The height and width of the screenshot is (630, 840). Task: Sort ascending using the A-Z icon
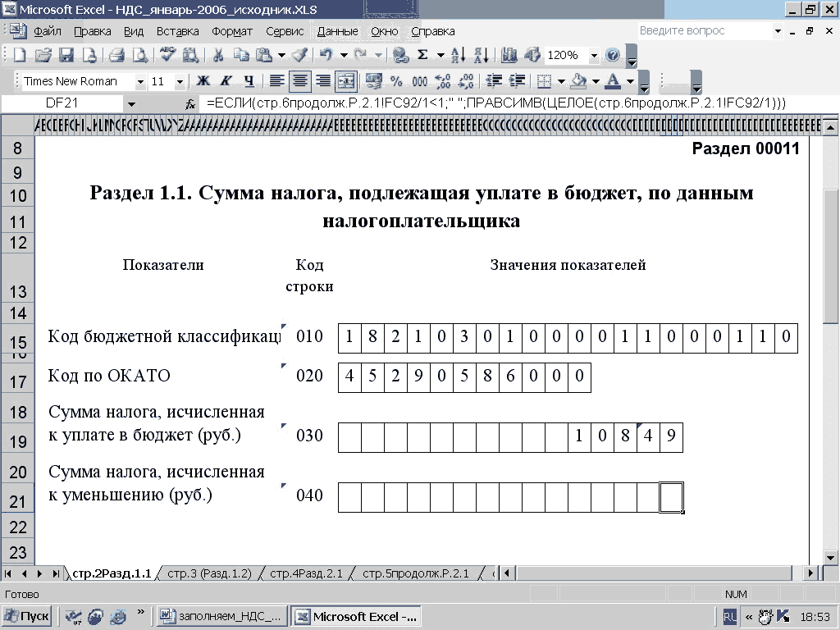tap(459, 56)
